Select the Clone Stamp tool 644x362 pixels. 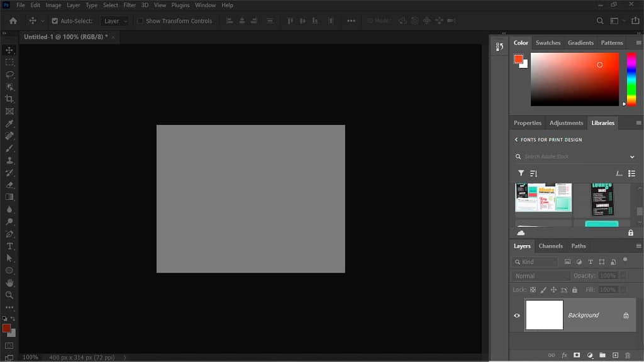coord(9,160)
